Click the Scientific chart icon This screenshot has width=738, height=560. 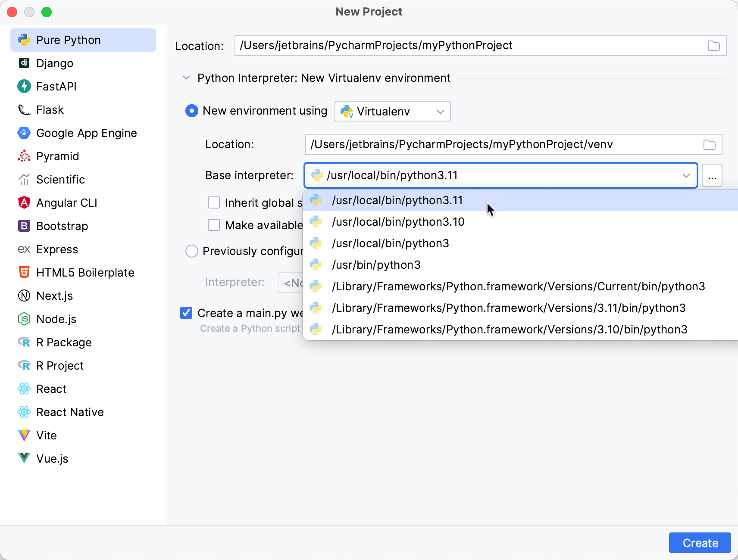[x=24, y=180]
